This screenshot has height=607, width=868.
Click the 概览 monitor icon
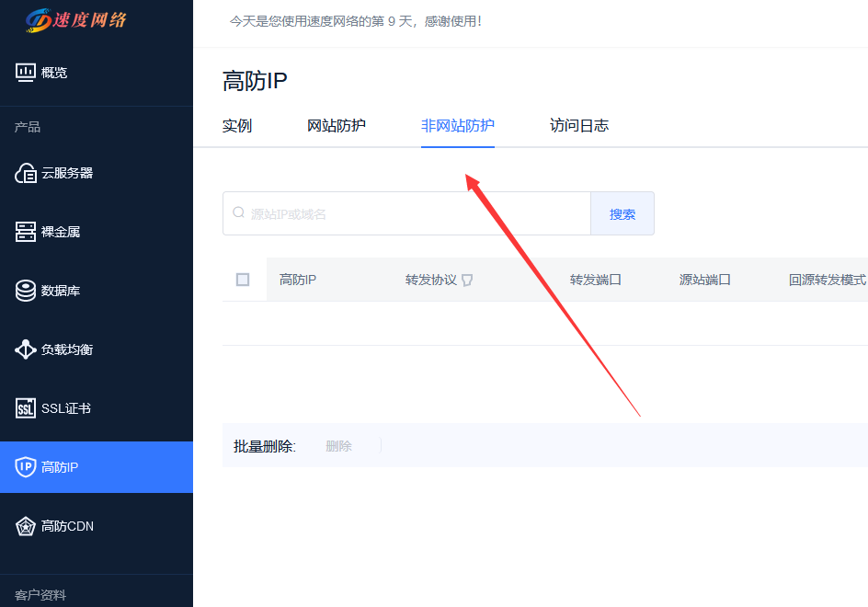pyautogui.click(x=26, y=73)
